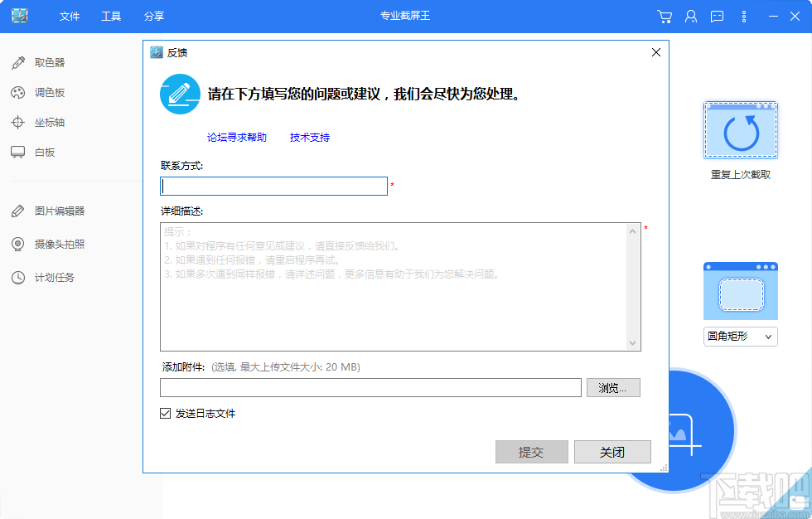Click the 提交 submit button

coord(531,451)
